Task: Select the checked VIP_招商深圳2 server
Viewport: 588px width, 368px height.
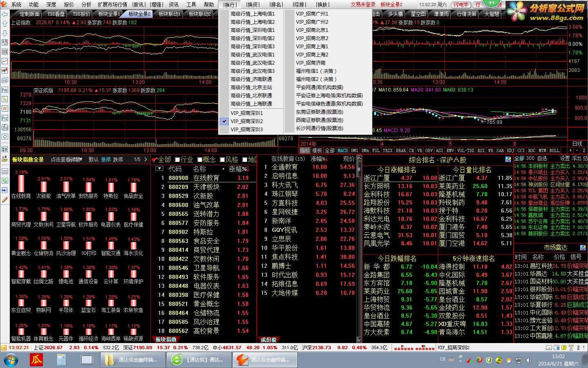Action: click(247, 121)
